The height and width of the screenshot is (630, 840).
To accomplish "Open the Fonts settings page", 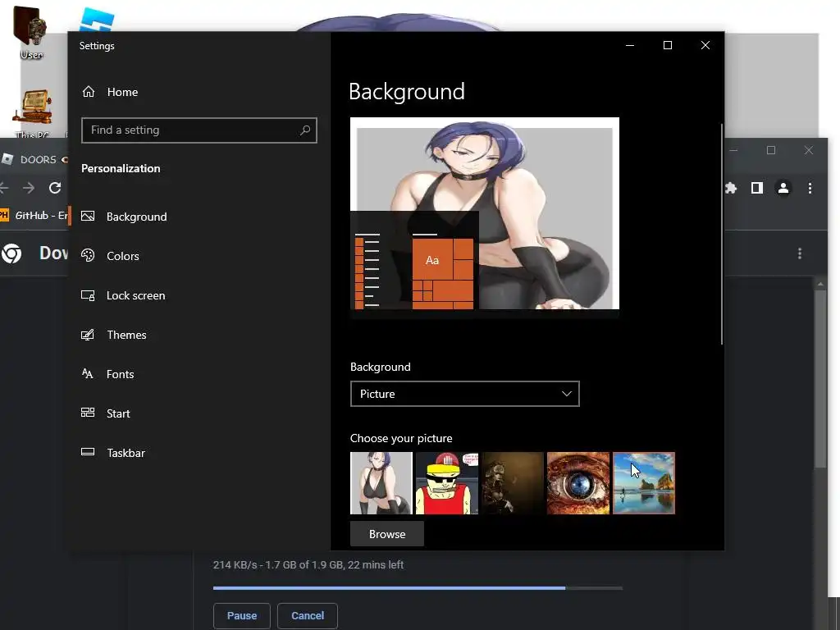I will (x=107, y=374).
